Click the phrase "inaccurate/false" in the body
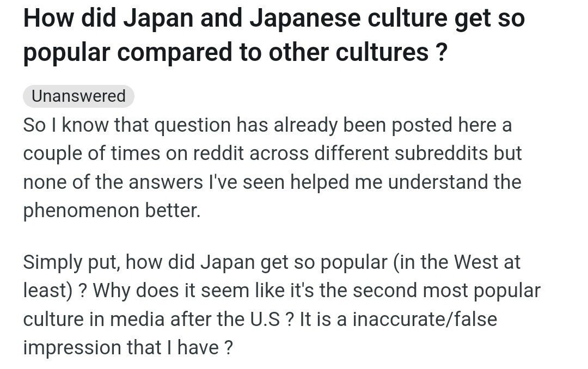 click(x=425, y=319)
